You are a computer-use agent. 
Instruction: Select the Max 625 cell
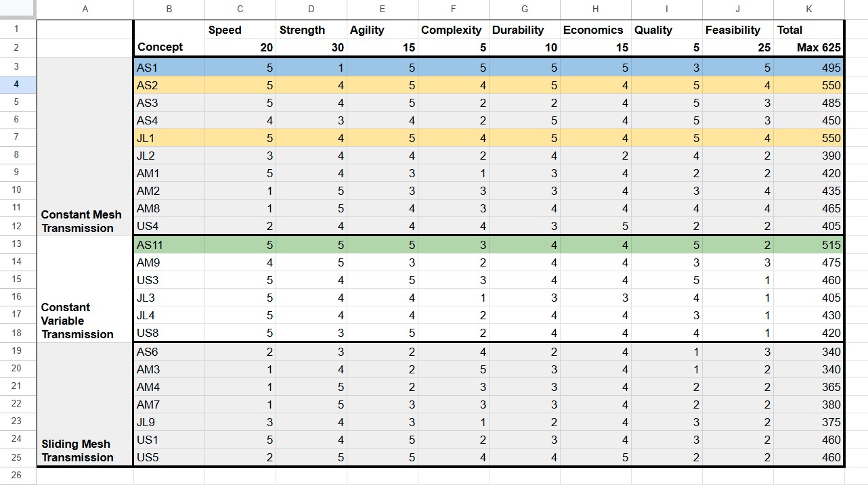[809, 47]
